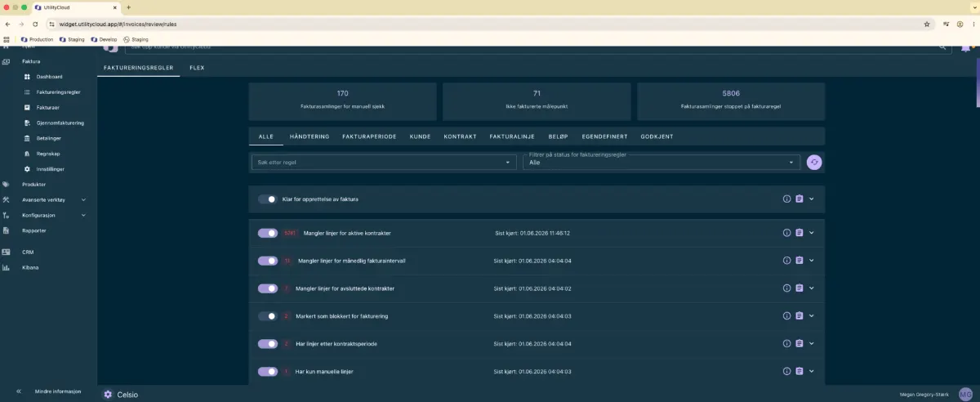Expand Mangler linjer for aktive kontrakter row

(x=812, y=233)
